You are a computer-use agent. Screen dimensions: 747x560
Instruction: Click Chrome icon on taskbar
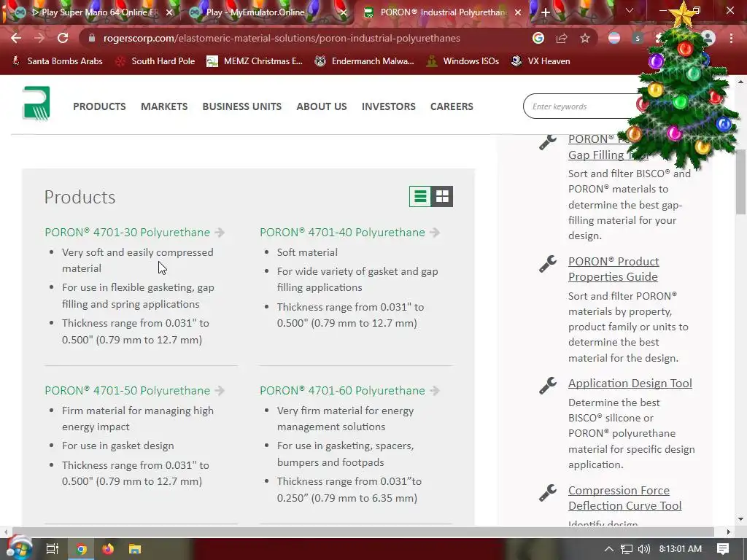(82, 549)
